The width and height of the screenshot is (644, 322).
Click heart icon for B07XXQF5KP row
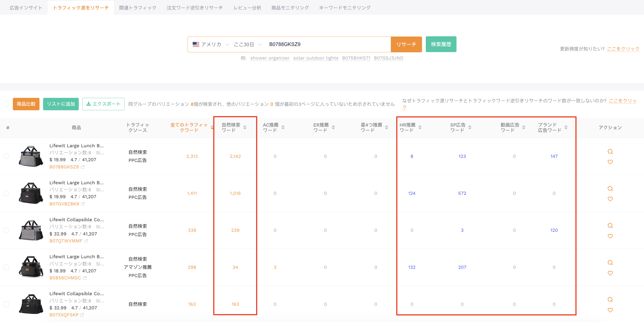coord(610,310)
